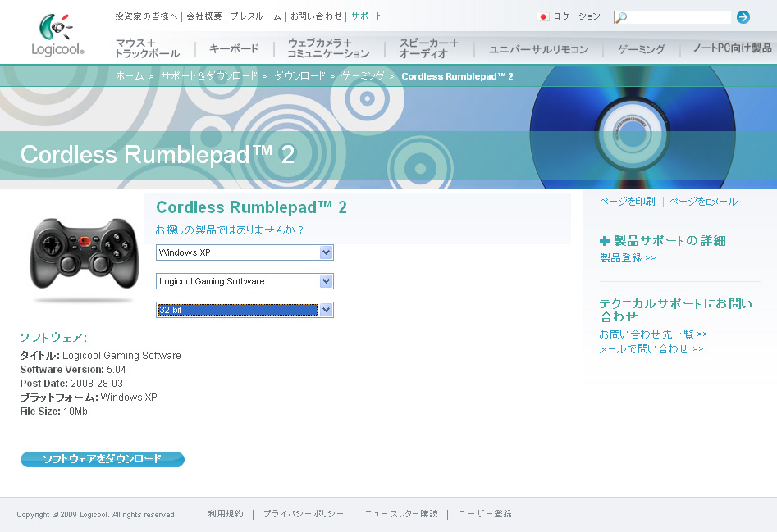
Task: Click the plus icon beside 製品サポートの詳細
Action: (x=604, y=241)
